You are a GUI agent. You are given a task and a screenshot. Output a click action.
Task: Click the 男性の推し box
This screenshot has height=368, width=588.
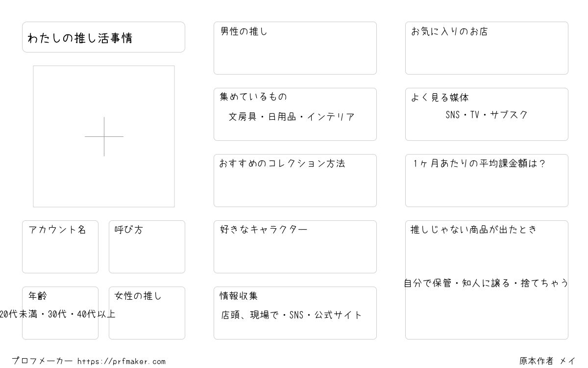coord(295,48)
